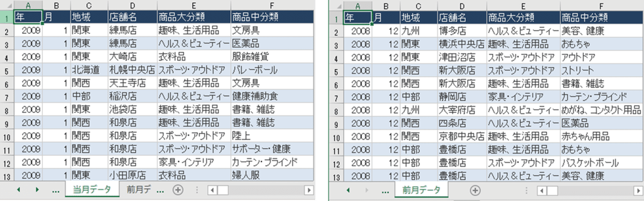Select row 2 header in right workbook
Image resolution: width=644 pixels, height=201 pixels.
point(336,31)
